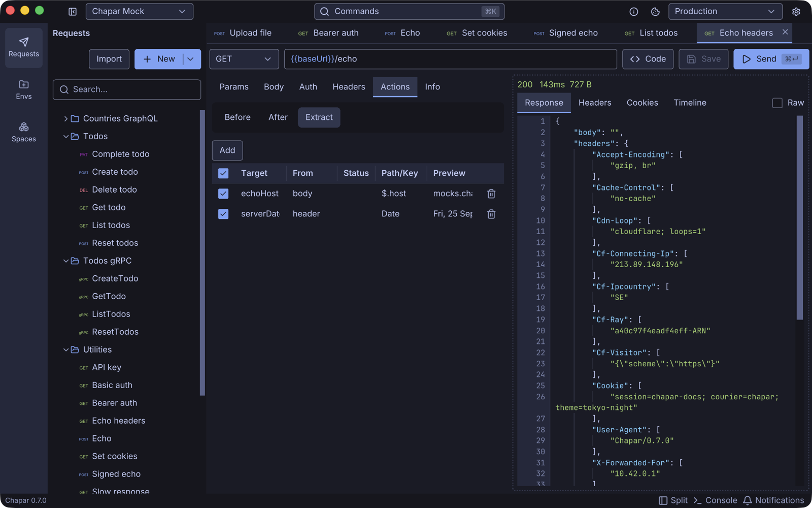Toggle Split view in status bar

point(673,500)
